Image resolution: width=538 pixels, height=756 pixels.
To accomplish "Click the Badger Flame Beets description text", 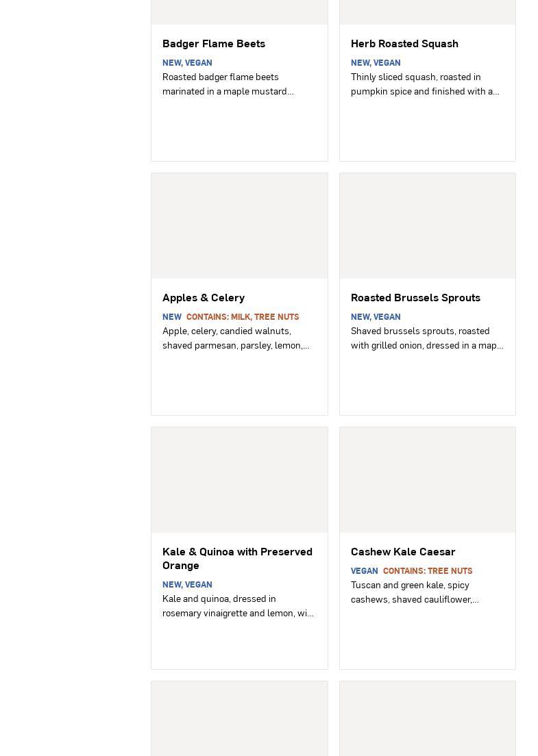I will tap(228, 84).
